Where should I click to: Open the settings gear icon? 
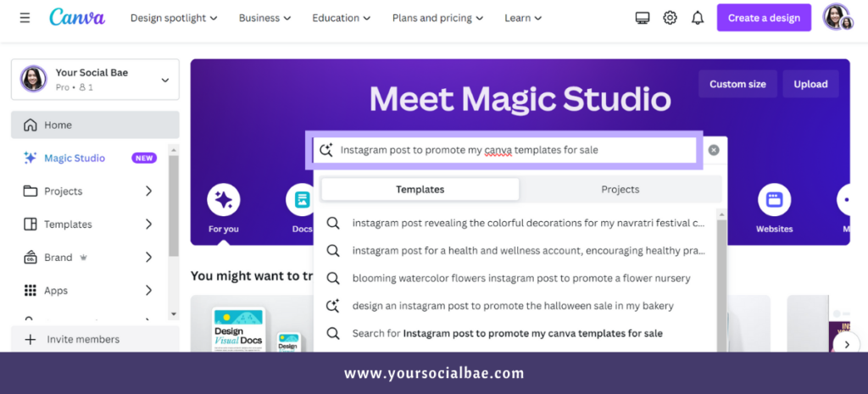click(670, 18)
